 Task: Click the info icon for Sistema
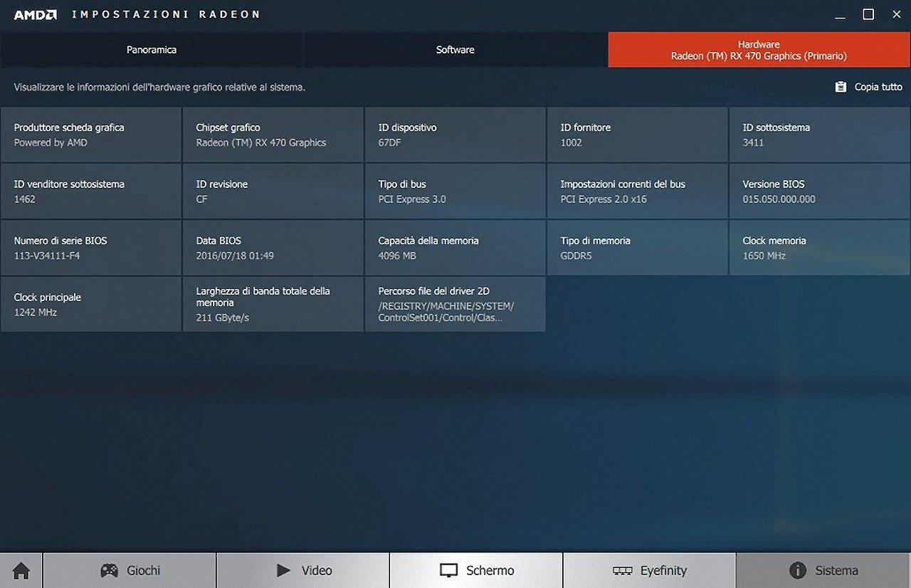(798, 570)
